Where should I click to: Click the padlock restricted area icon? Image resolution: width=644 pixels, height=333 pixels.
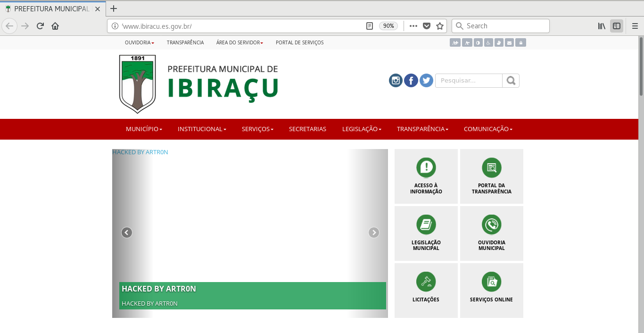pos(520,42)
